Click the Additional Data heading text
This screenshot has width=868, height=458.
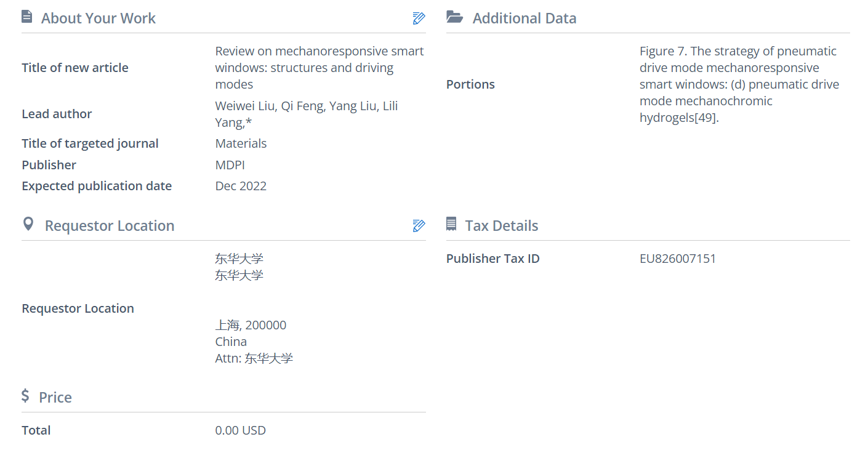click(524, 18)
